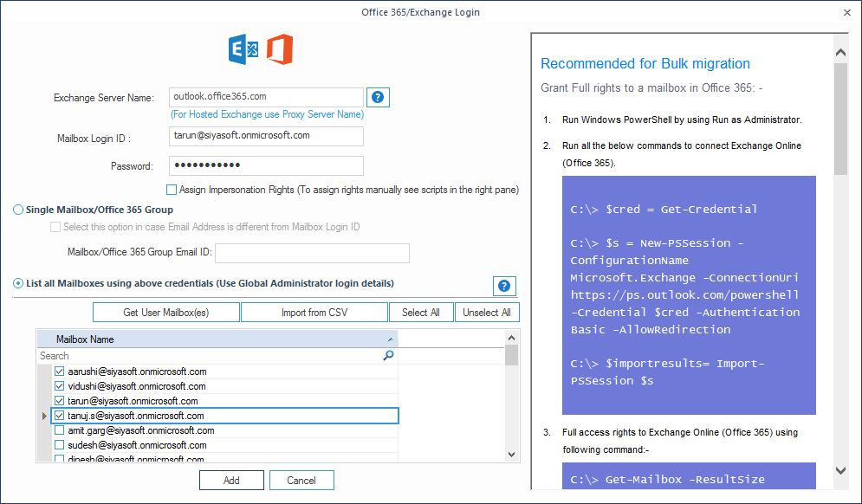Click Get-Mailbox -ResultSize command text
Viewport: 862px width, 504px height.
pos(667,479)
